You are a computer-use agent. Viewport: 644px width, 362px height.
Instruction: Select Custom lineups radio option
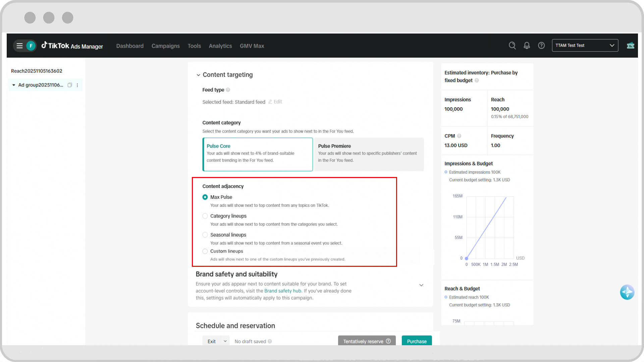pyautogui.click(x=205, y=251)
